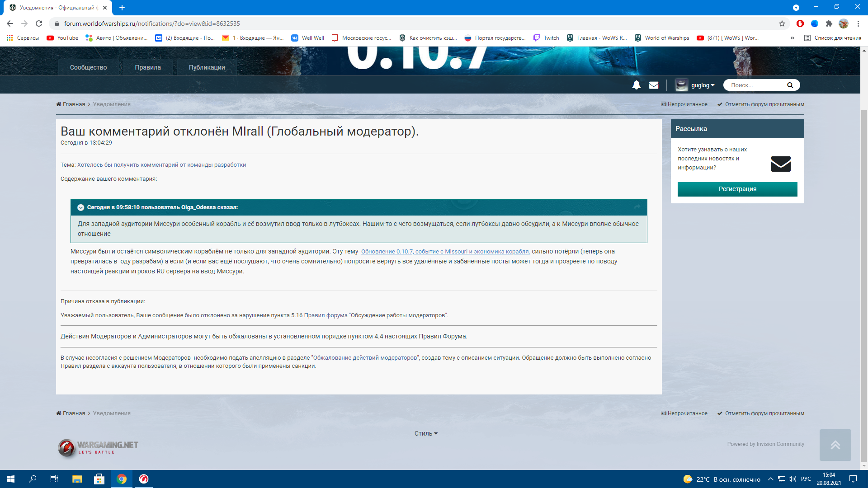The image size is (868, 488).
Task: Collapse the Olga_Odessa quote block
Action: click(x=80, y=207)
